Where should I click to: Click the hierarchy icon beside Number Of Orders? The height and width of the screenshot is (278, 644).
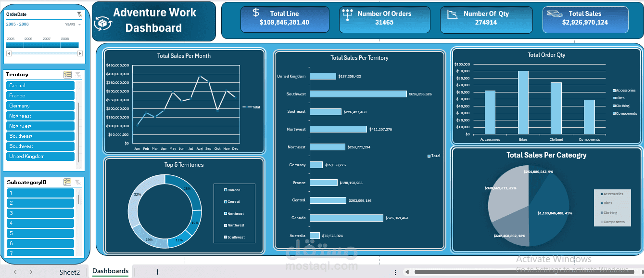pyautogui.click(x=348, y=14)
